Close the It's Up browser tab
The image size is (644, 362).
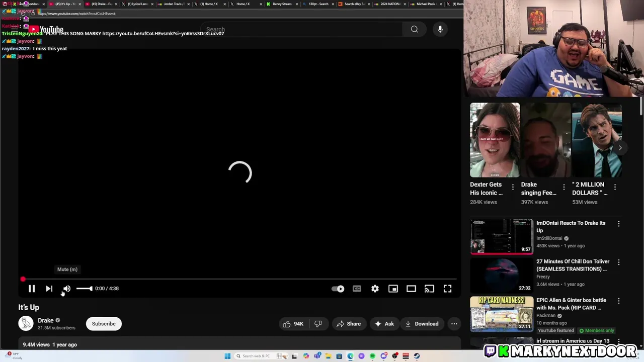pyautogui.click(x=79, y=4)
